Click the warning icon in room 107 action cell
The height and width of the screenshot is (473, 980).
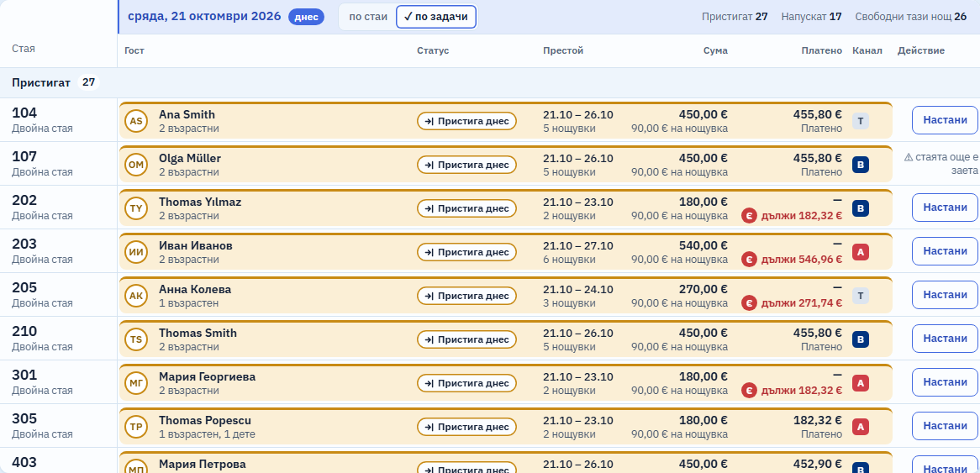coord(908,157)
